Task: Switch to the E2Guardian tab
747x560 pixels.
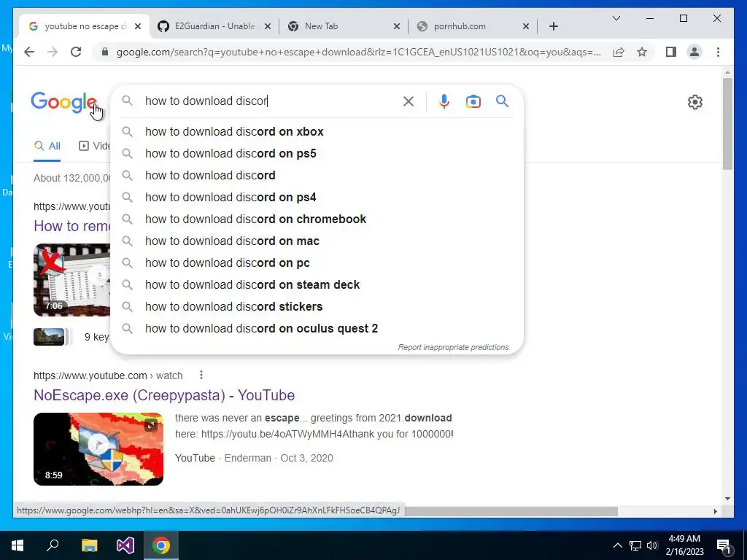Action: coord(214,26)
